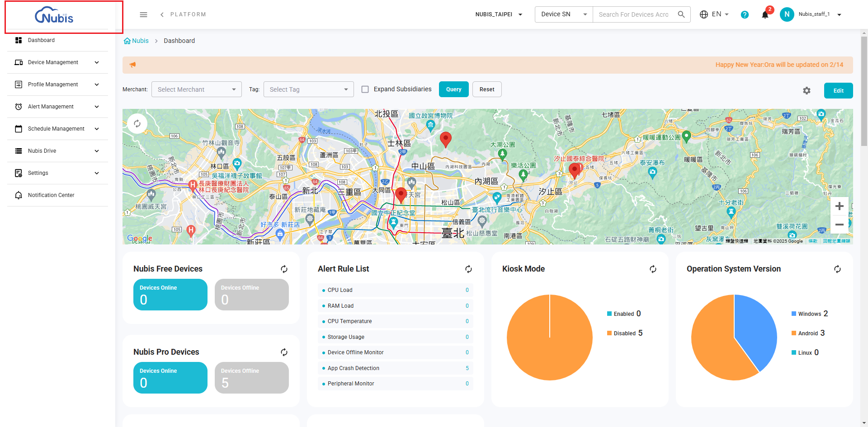
Task: Open the Device SN search type dropdown
Action: [564, 14]
